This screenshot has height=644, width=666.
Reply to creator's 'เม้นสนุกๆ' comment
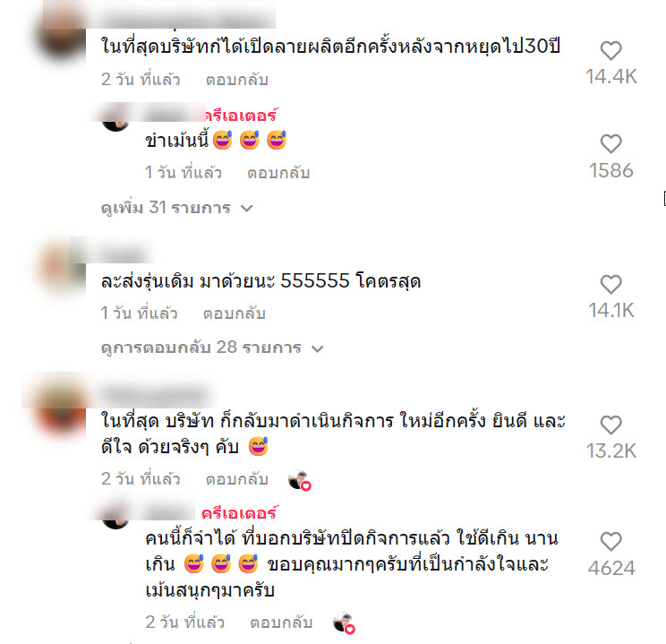tap(281, 623)
